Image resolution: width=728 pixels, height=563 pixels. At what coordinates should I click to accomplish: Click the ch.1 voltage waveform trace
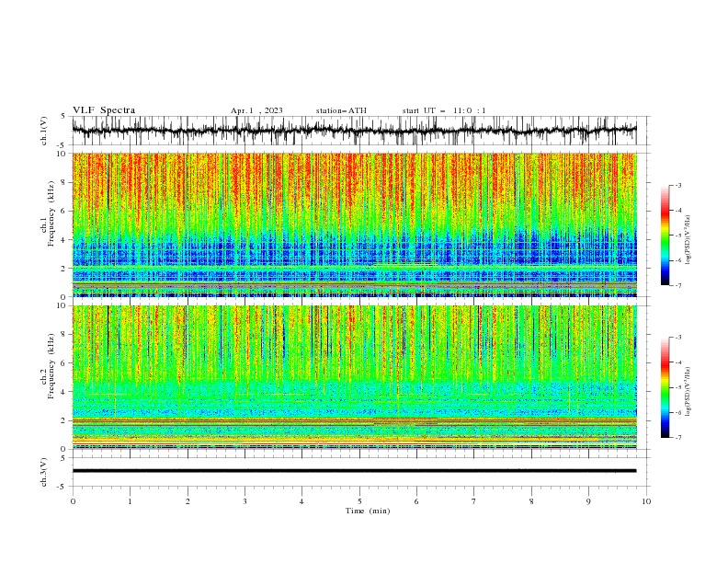pos(354,130)
